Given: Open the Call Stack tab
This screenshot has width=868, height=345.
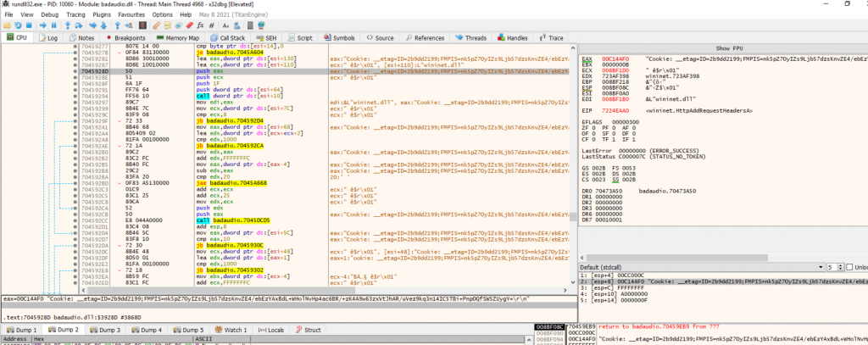Looking at the screenshot, I should [x=227, y=38].
